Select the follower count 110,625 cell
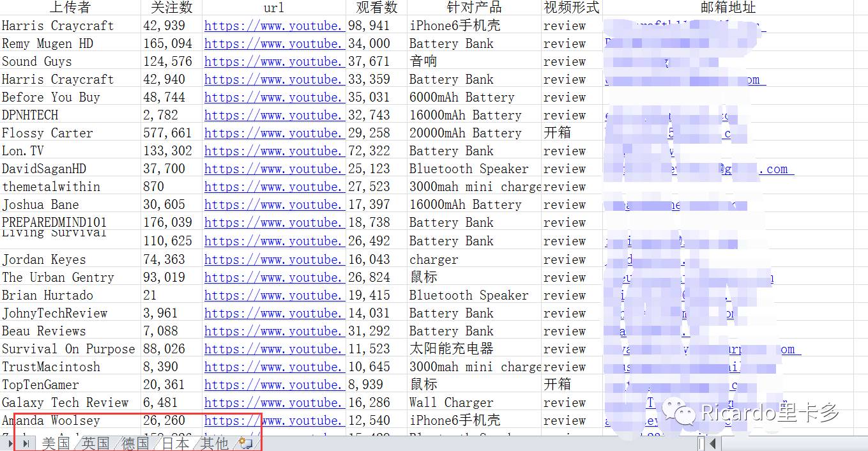Image resolution: width=868 pixels, height=451 pixels. 171,241
